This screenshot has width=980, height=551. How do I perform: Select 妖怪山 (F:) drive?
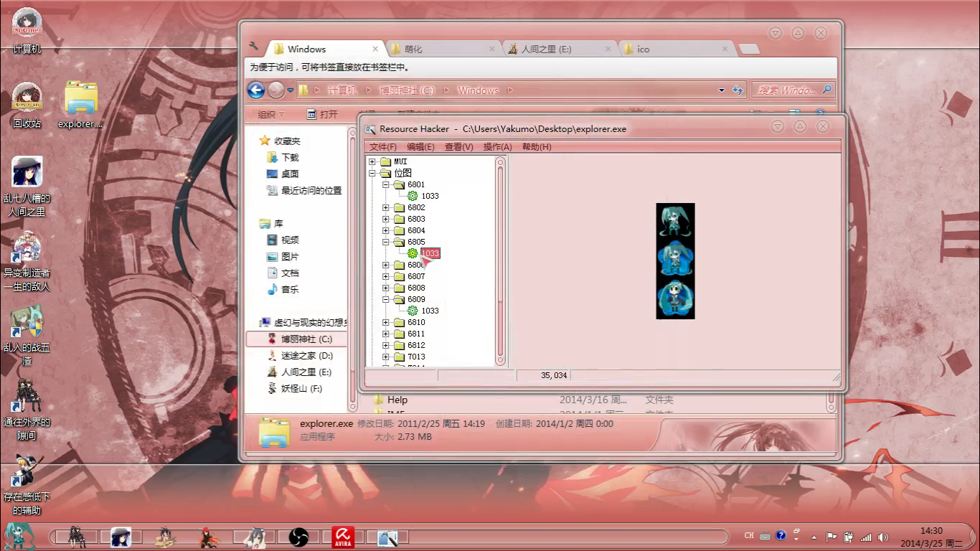pyautogui.click(x=302, y=388)
